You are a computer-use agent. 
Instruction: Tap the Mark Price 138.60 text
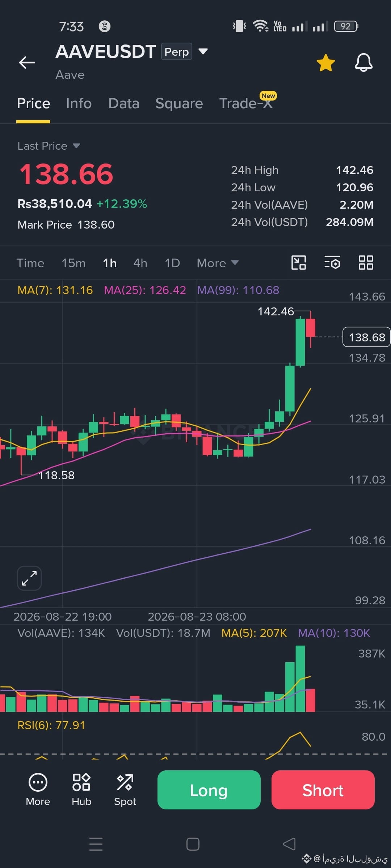(66, 225)
